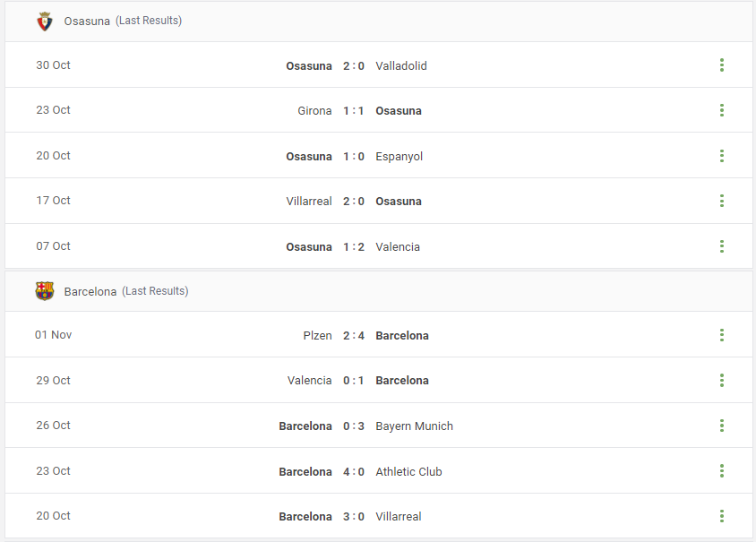The image size is (756, 542).
Task: Click the Athletic Club team name
Action: pos(408,471)
